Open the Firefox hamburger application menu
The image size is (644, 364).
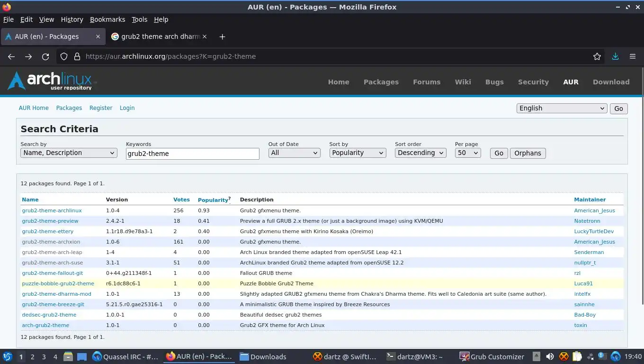(633, 56)
